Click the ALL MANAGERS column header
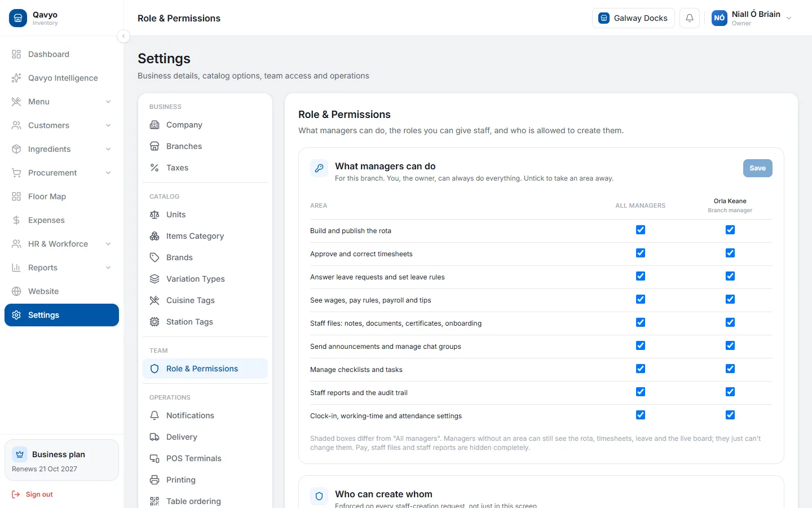This screenshot has height=508, width=812. click(641, 205)
